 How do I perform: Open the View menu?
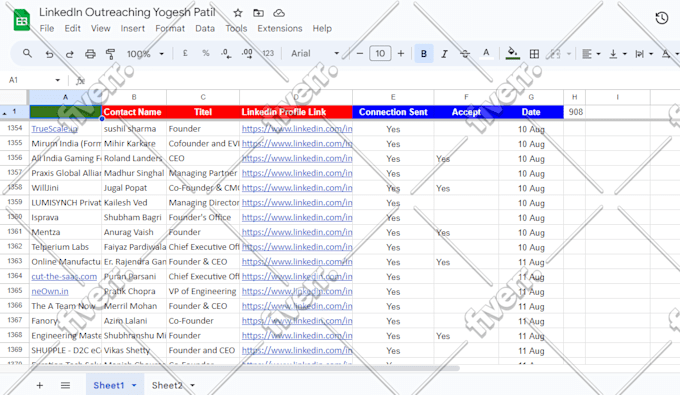pos(100,28)
